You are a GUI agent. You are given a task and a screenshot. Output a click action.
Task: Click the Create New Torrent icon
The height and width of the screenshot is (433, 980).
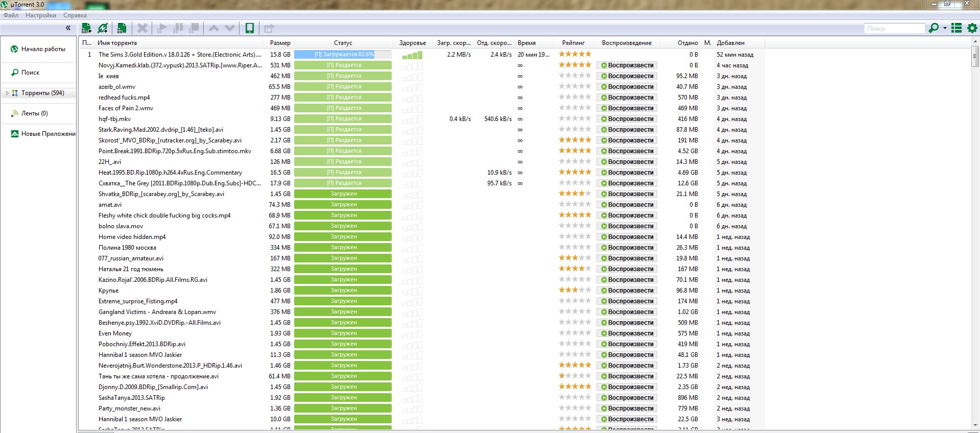point(122,28)
